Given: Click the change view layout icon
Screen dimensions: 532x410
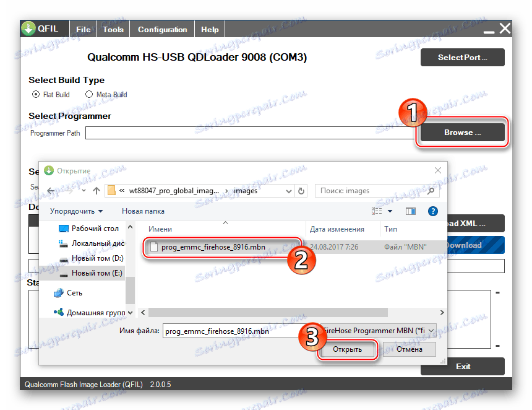Looking at the screenshot, I should [377, 211].
